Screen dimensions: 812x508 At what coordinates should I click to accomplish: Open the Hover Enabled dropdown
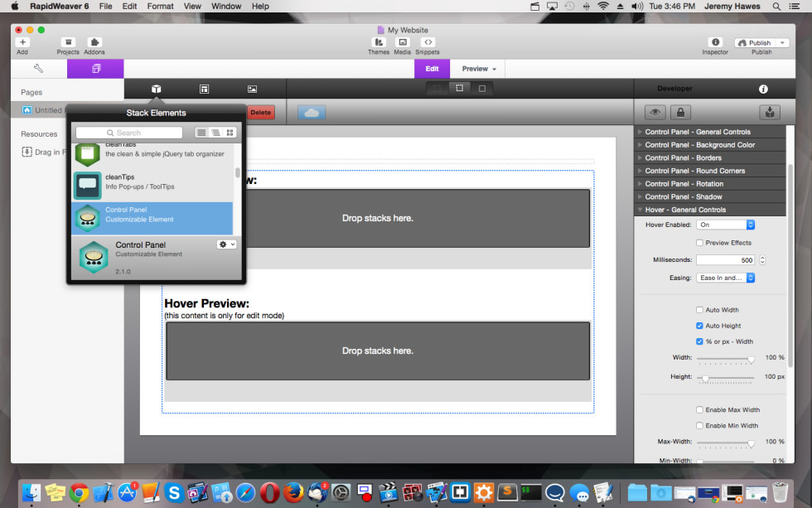pos(726,225)
